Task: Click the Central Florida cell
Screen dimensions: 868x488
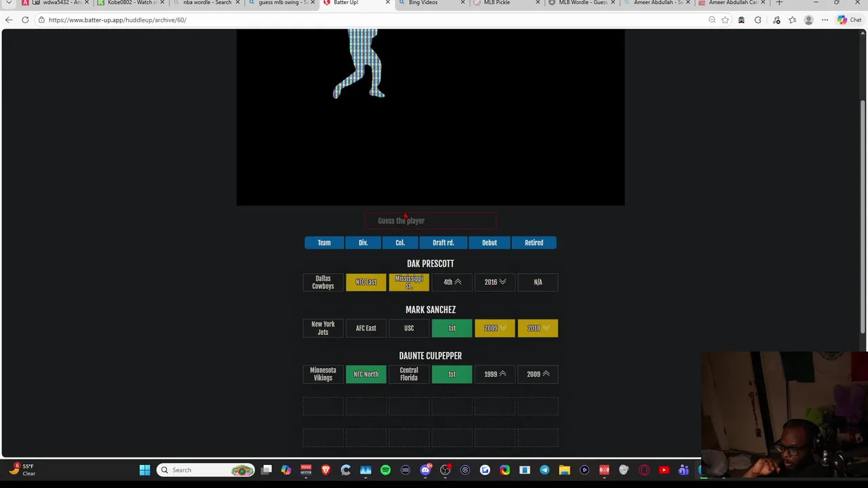Action: pos(409,374)
